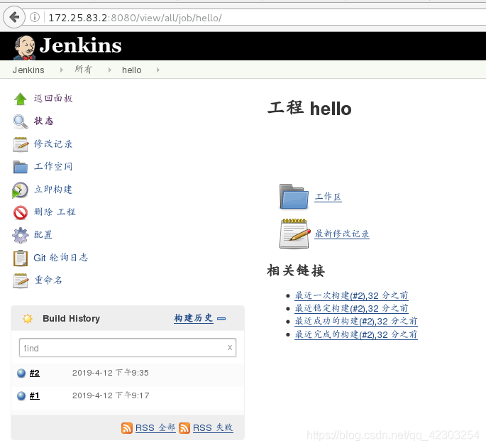486x448 pixels.
Task: Open the Jenkins breadcrumb item
Action: pos(28,70)
